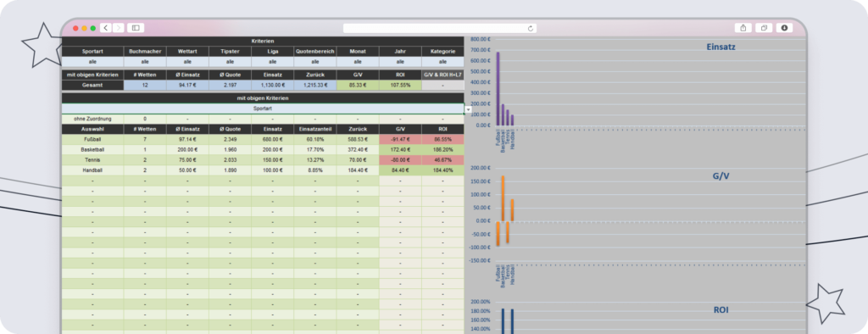Click the tallest purple bar in Einsatz chart
Image resolution: width=868 pixels, height=334 pixels.
(x=498, y=89)
